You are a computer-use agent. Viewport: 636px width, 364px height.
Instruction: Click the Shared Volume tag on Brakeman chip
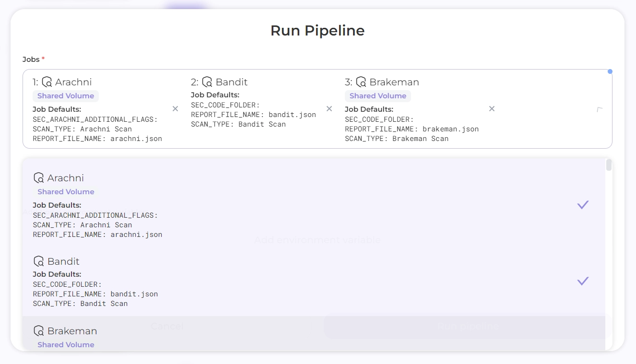pos(377,96)
